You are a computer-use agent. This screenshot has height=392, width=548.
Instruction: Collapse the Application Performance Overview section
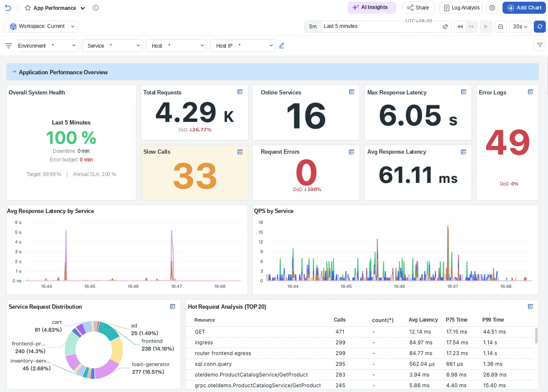[14, 72]
